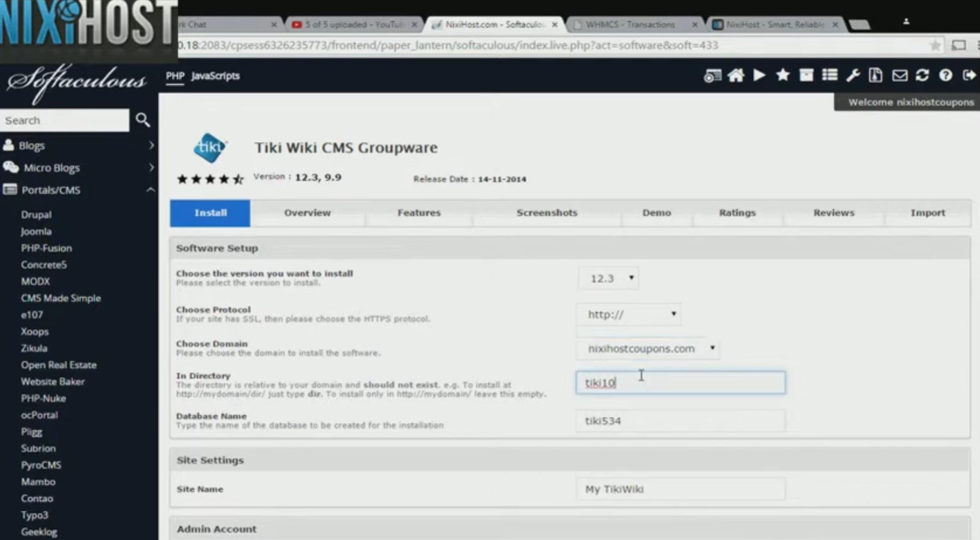Click the sync refresh icon in toolbar

(922, 75)
